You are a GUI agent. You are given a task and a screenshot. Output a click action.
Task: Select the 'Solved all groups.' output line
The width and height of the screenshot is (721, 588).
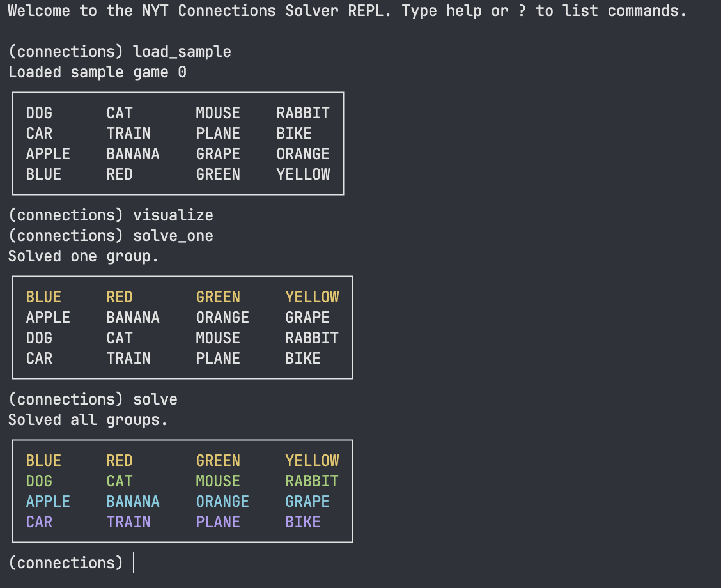pos(88,420)
